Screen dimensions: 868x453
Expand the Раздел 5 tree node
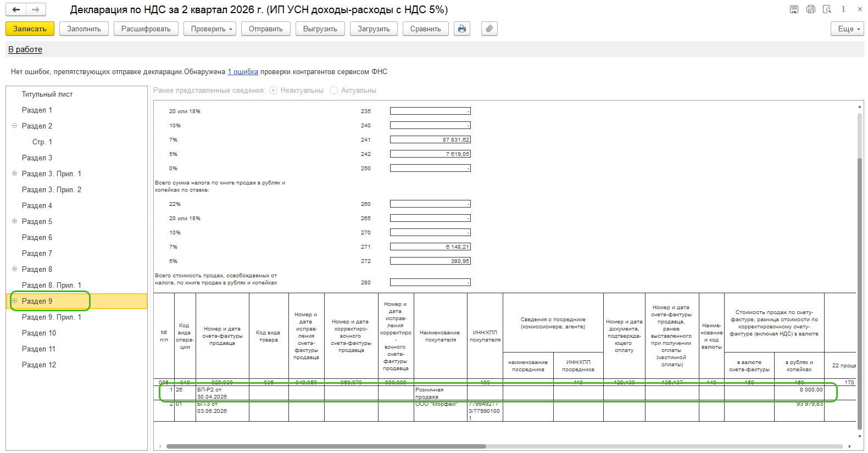point(15,221)
